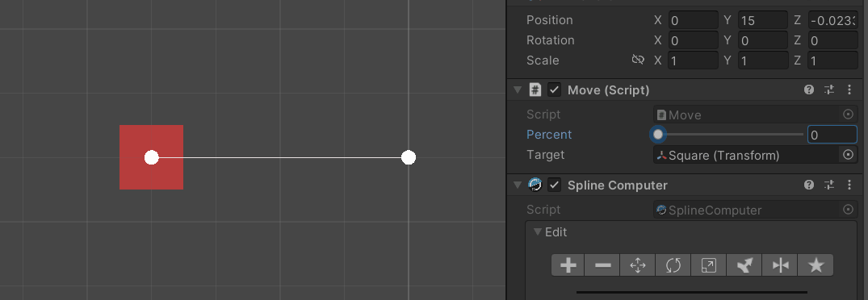Click the Position Y input field
Viewport: 868px width, 300px height.
pos(763,20)
